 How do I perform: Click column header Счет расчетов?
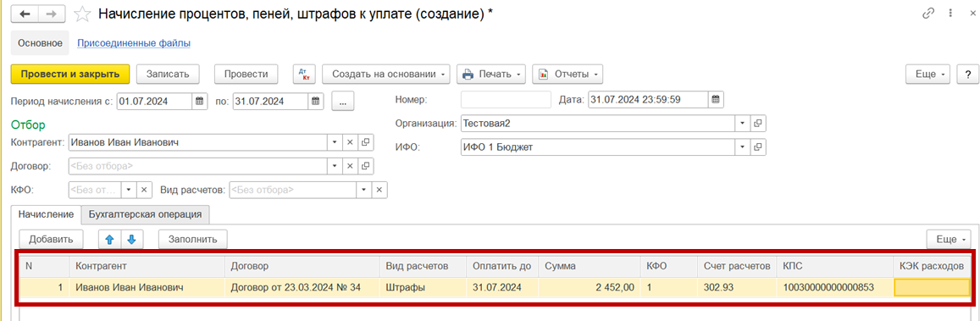tap(736, 266)
